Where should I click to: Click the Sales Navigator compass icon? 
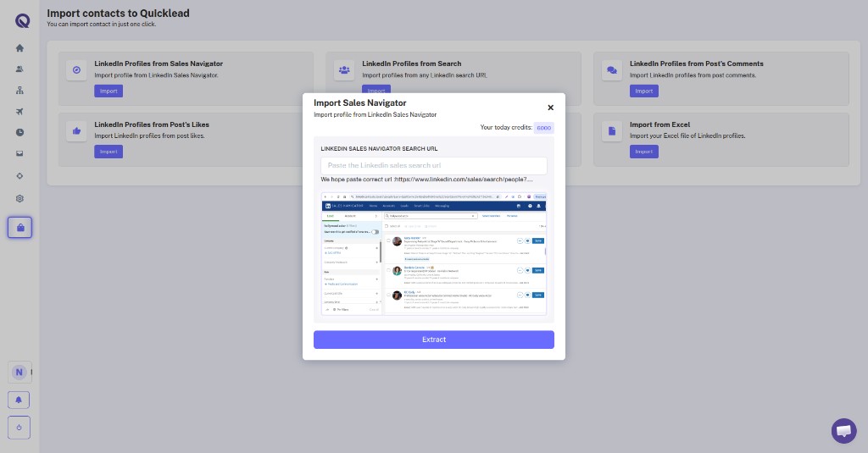pyautogui.click(x=76, y=70)
